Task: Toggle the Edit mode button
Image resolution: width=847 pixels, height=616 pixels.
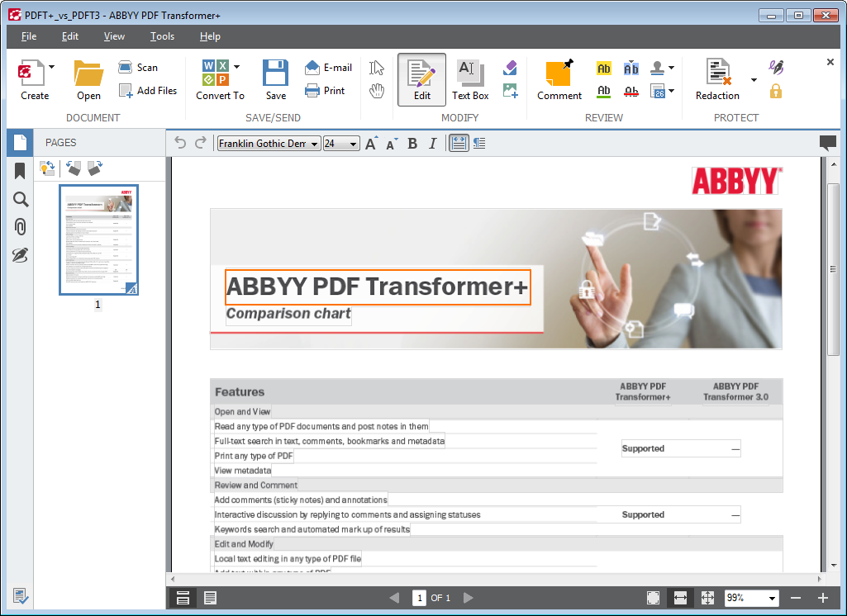Action: pos(421,80)
